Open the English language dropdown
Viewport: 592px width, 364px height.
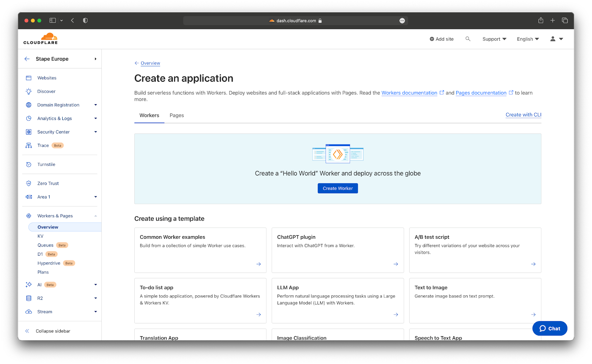pos(528,39)
